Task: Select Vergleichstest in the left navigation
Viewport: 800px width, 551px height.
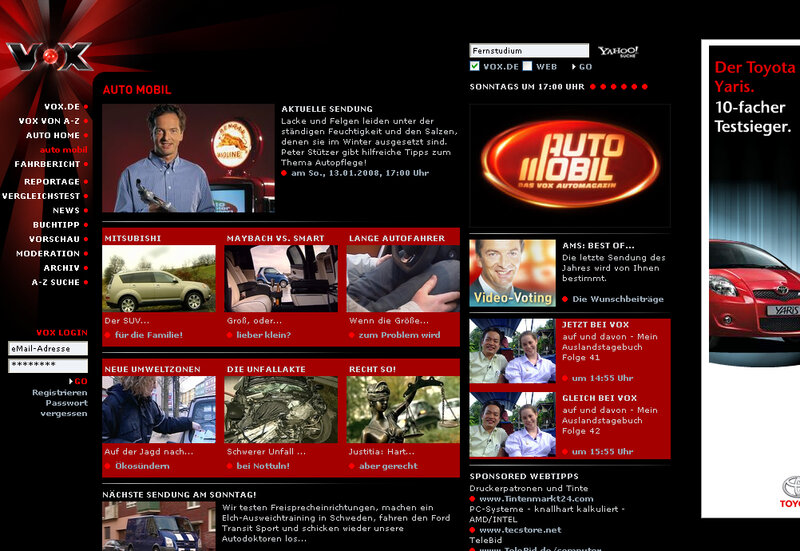Action: pos(41,196)
